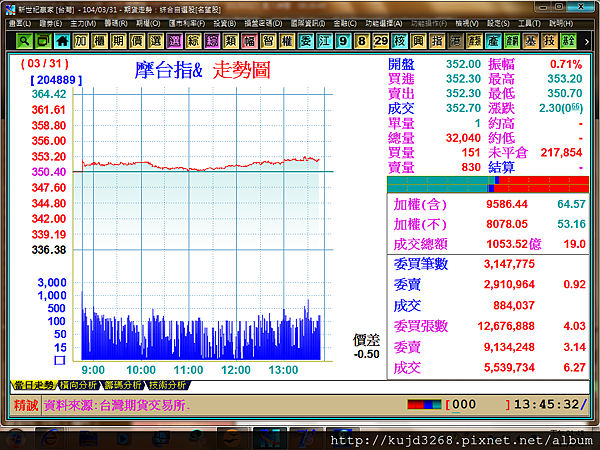Click the yellow 選 toolbar button

(155, 41)
